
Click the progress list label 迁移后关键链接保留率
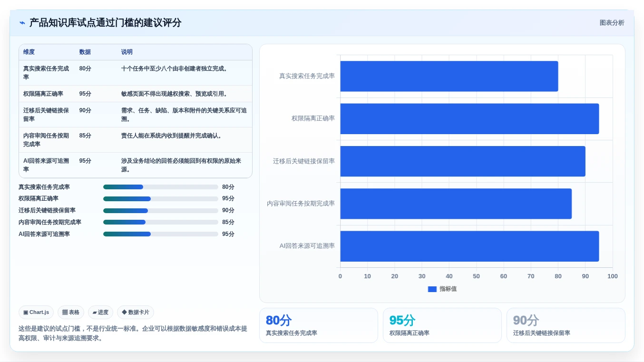47,210
